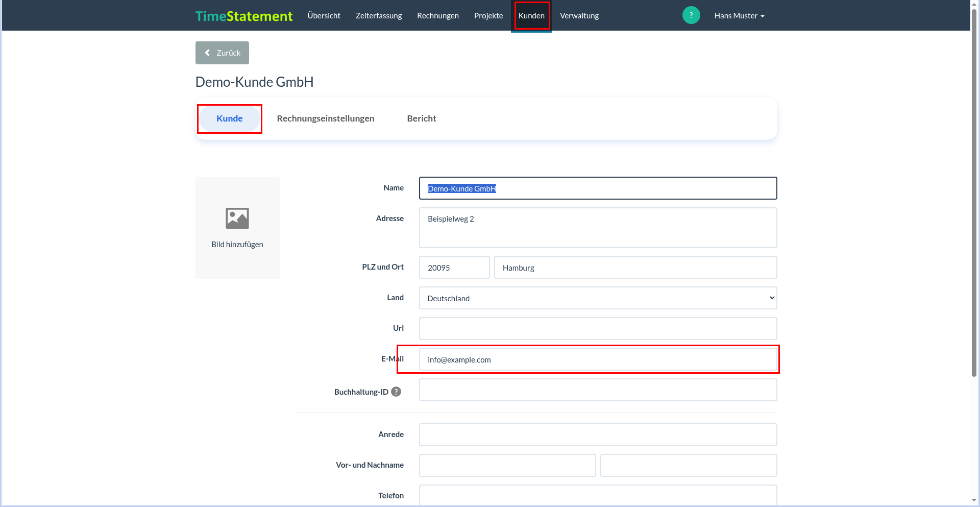The width and height of the screenshot is (980, 507).
Task: Click the TimeStatement logo
Action: 244,16
